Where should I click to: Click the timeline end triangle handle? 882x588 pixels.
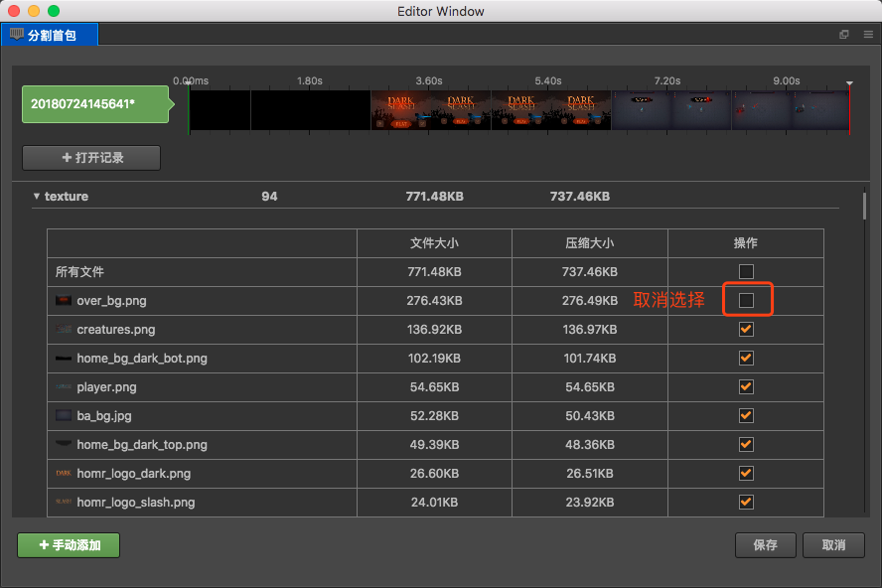[x=849, y=83]
